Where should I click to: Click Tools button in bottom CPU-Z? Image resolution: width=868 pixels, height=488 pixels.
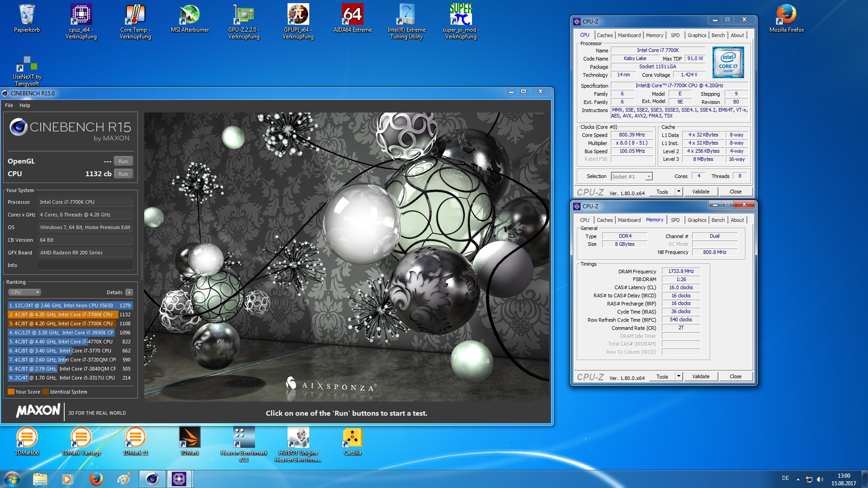tap(662, 376)
